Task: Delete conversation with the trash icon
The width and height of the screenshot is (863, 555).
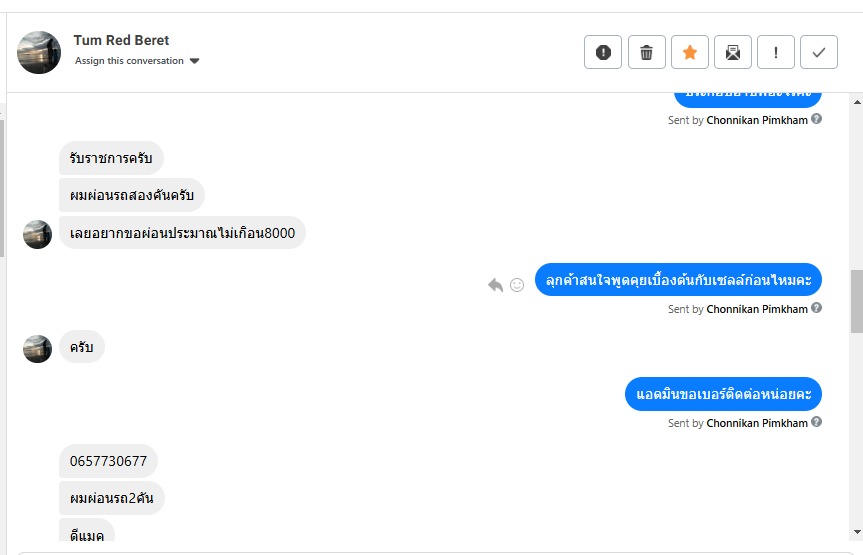Action: pos(647,52)
